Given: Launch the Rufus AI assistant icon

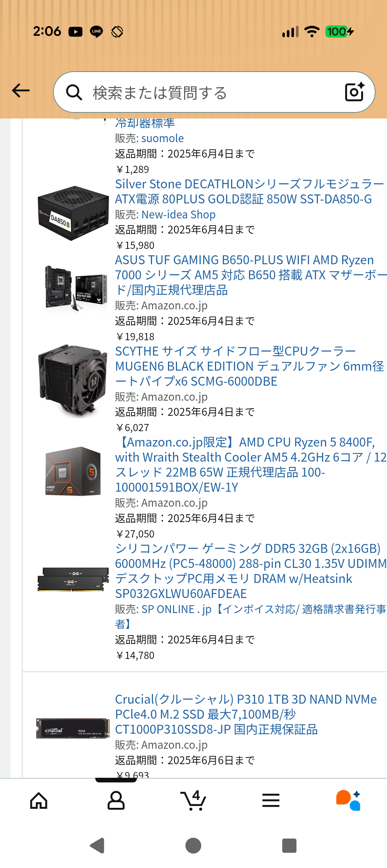Looking at the screenshot, I should click(x=348, y=800).
